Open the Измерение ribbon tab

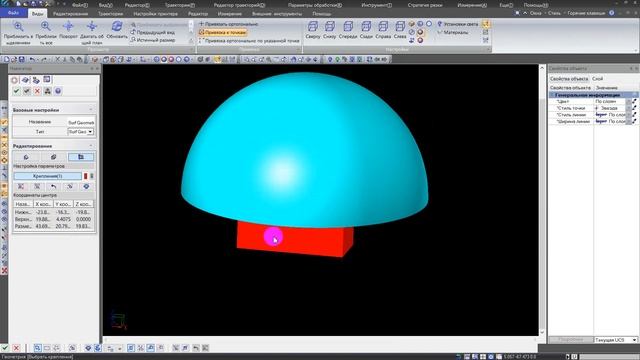coord(229,14)
